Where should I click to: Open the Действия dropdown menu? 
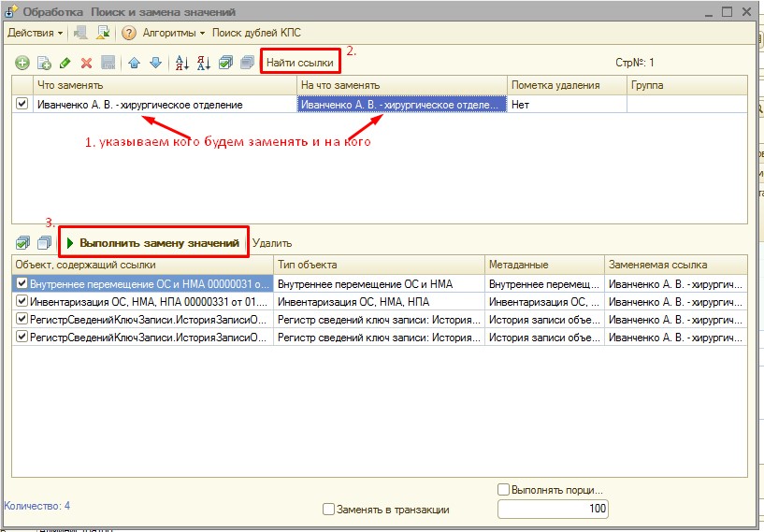(36, 33)
